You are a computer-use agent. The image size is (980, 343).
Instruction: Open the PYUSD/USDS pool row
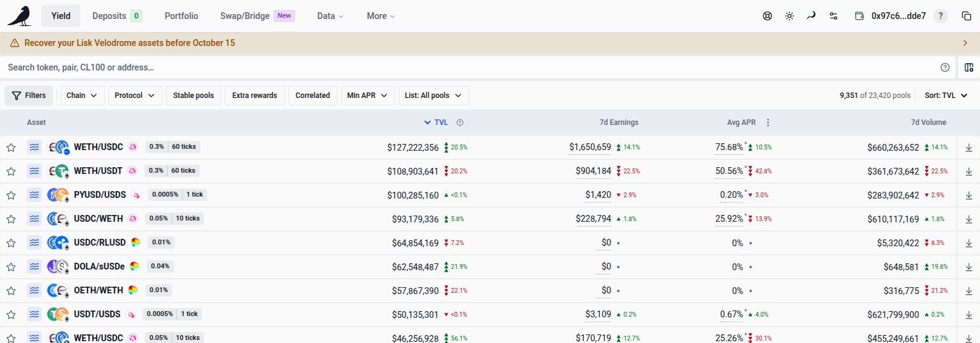(x=490, y=195)
